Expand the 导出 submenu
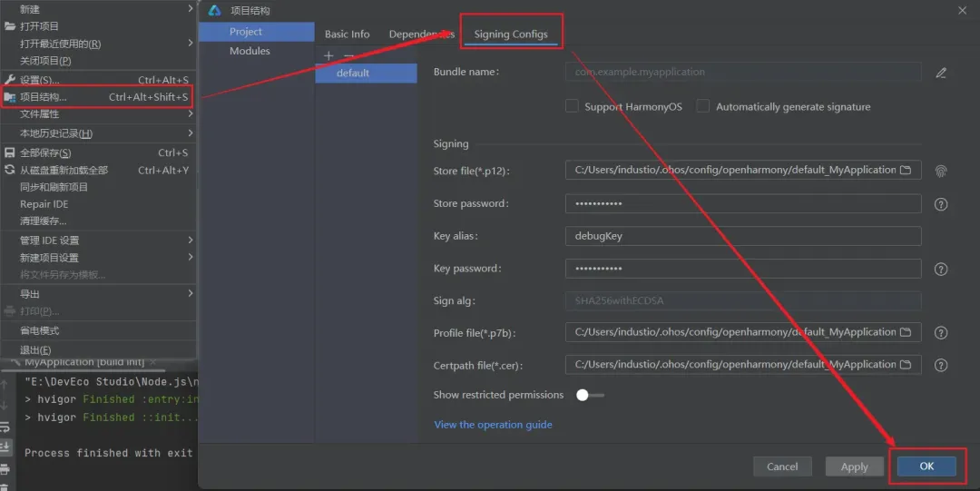The image size is (980, 491). click(x=191, y=293)
